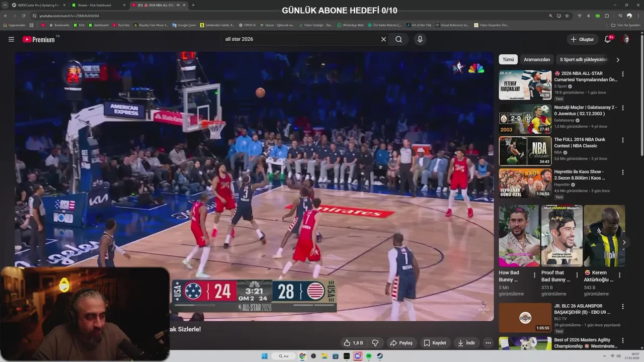Open Hayrettin ile Kaos Show title
Viewport: 644px width, 362px height.
click(x=580, y=175)
